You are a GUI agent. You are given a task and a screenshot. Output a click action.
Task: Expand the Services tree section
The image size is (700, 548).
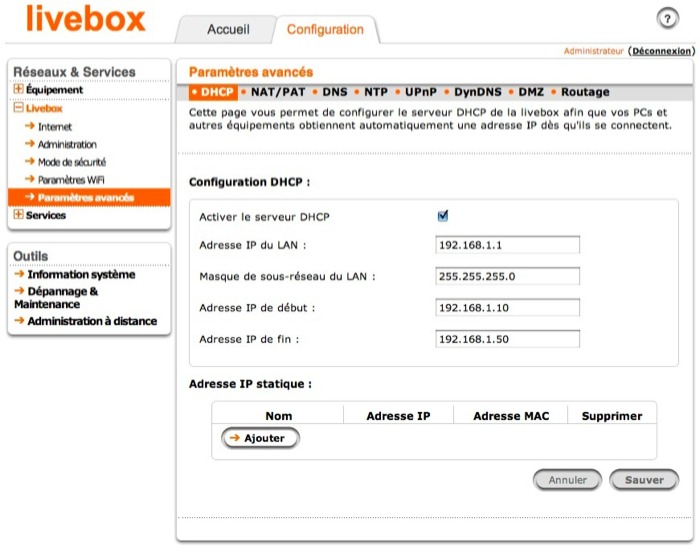pyautogui.click(x=19, y=215)
